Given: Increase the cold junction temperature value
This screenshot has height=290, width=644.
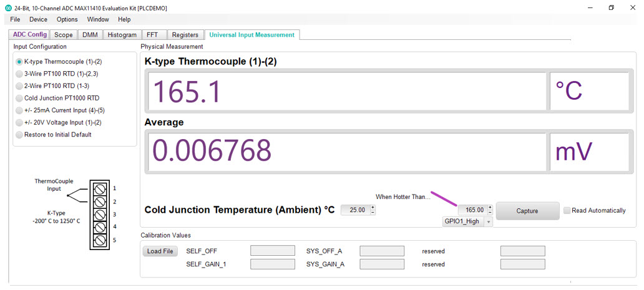Looking at the screenshot, I should click(373, 208).
